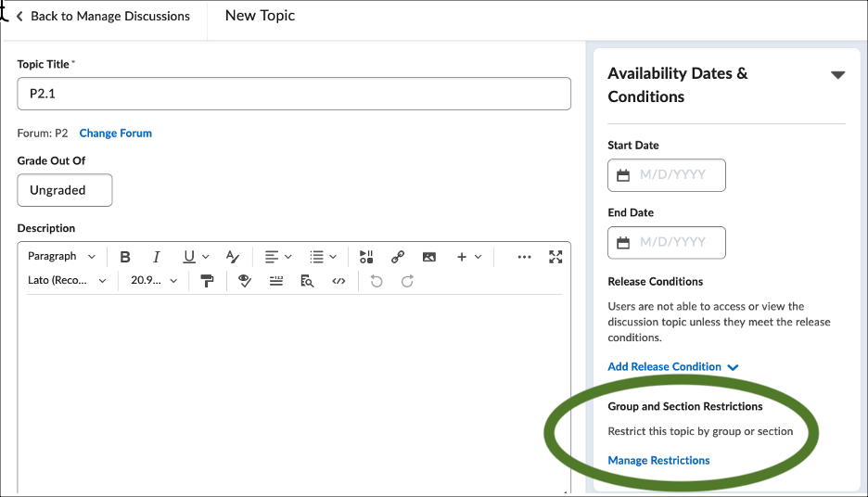The width and height of the screenshot is (868, 497).
Task: Insert a quicklink with link icon
Action: point(398,257)
